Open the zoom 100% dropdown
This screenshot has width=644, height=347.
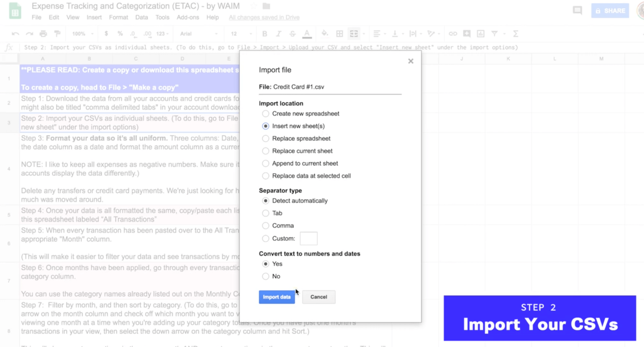(82, 34)
